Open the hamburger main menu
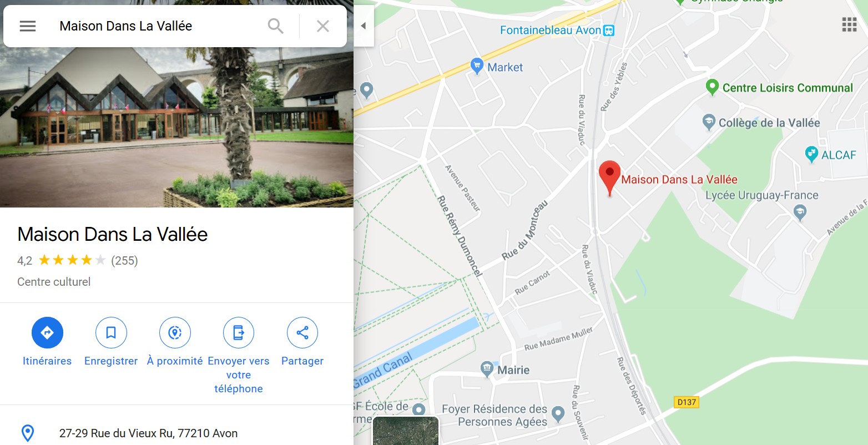This screenshot has width=868, height=445. click(28, 26)
